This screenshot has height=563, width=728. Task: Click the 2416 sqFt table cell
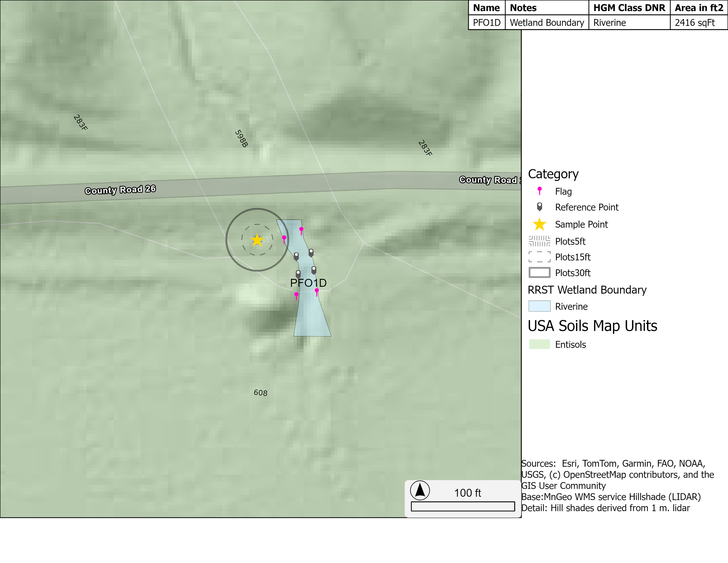695,23
